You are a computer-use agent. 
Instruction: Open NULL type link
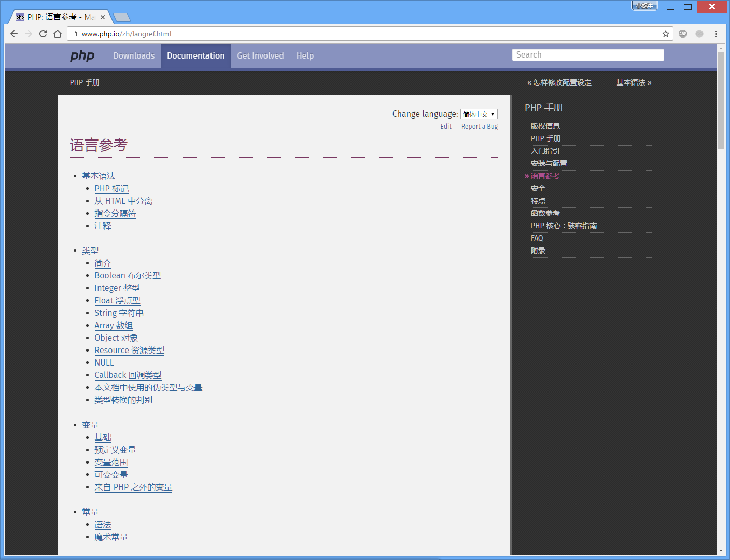(x=104, y=363)
